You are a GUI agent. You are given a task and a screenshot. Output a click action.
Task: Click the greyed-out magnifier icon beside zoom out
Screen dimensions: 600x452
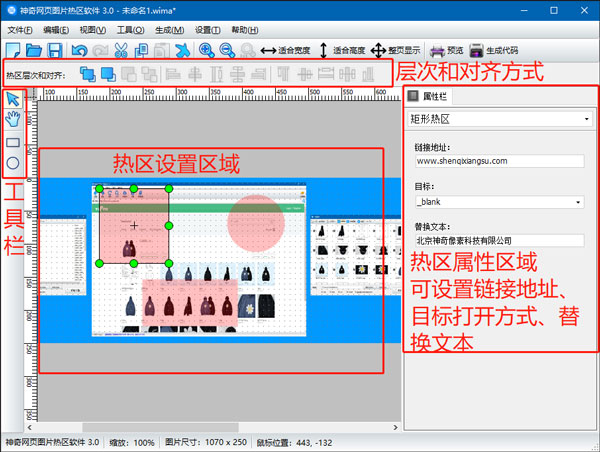[248, 50]
